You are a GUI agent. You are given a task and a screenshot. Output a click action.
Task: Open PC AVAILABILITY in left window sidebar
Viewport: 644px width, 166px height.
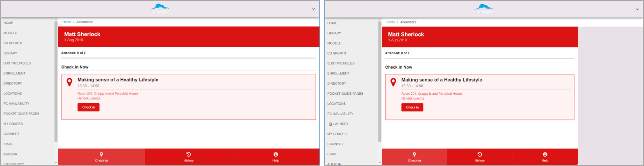tap(16, 104)
